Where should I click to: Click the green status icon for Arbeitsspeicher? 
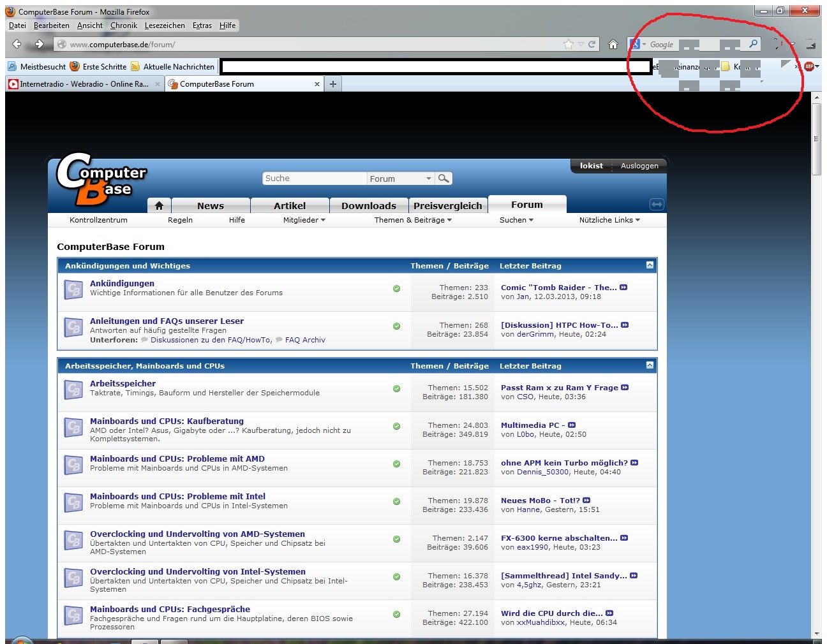point(396,389)
